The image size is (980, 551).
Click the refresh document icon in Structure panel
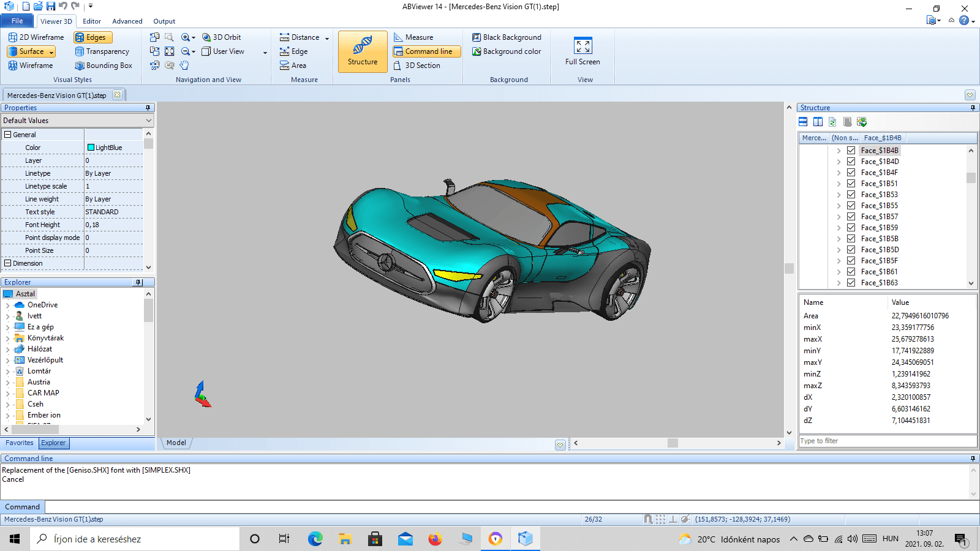[x=832, y=122]
